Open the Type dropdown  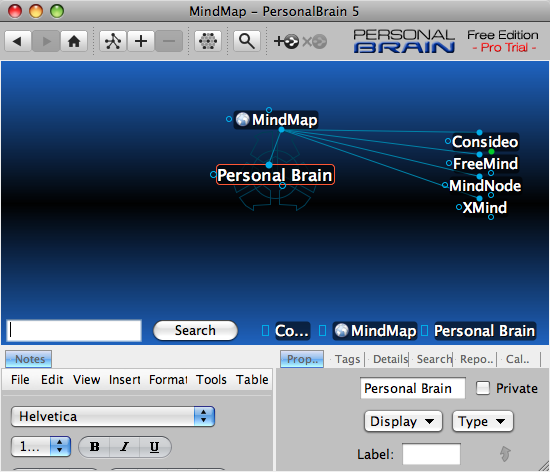click(x=483, y=421)
